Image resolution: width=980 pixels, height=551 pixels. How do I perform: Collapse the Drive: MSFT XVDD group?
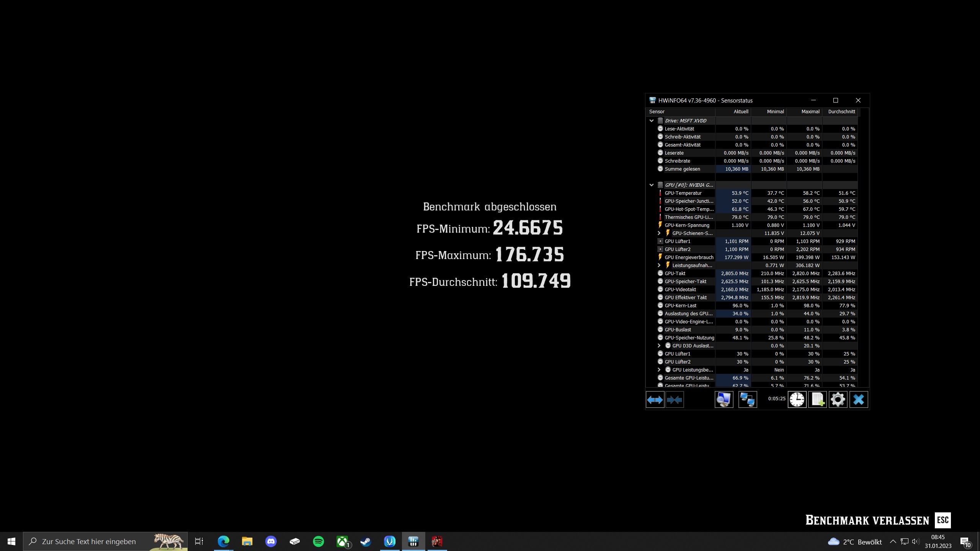point(652,121)
